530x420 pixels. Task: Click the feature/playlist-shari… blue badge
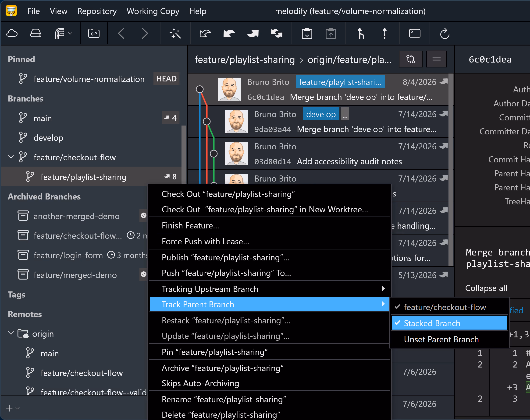[340, 82]
